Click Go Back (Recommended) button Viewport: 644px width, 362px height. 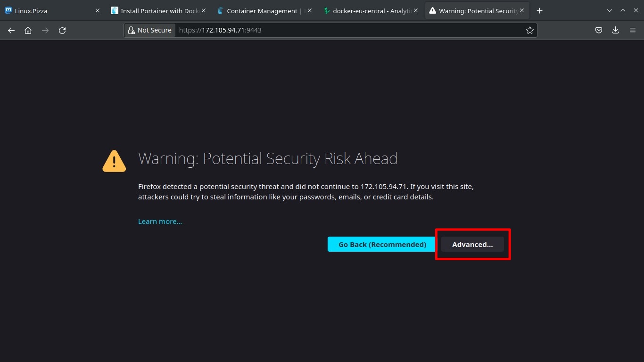click(x=382, y=244)
